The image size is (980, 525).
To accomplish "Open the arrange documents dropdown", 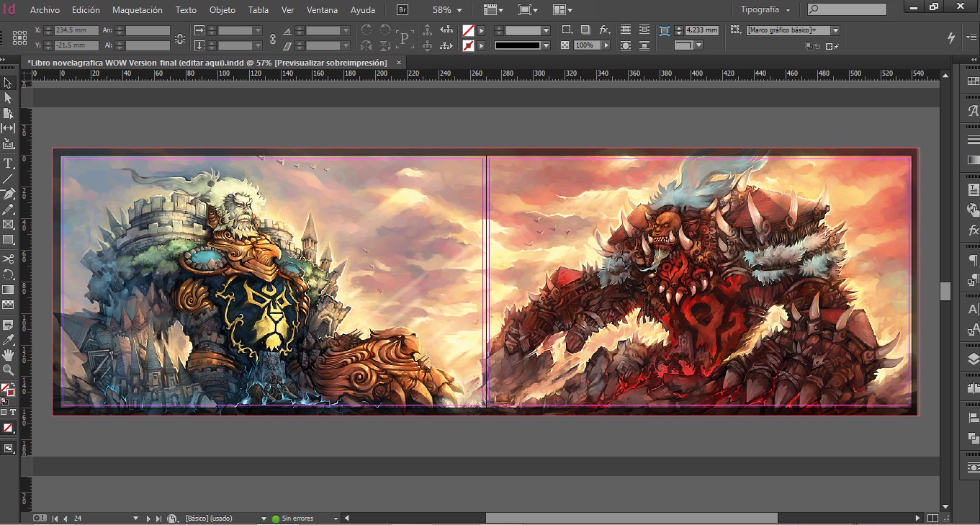I will 563,10.
